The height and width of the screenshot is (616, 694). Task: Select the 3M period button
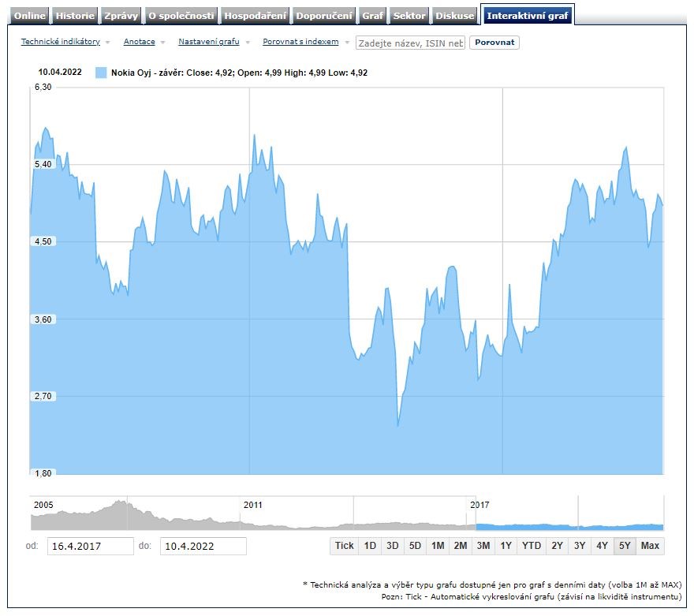coord(483,546)
